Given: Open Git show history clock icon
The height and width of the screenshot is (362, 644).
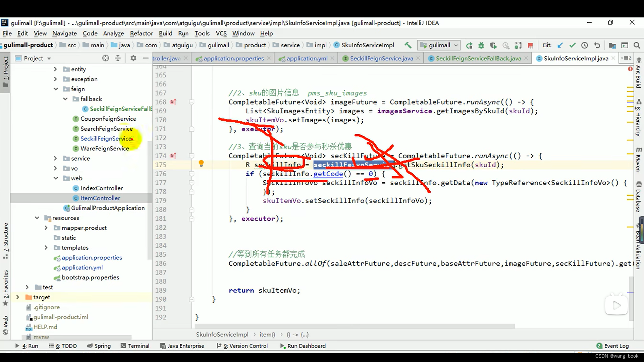Looking at the screenshot, I should [585, 45].
